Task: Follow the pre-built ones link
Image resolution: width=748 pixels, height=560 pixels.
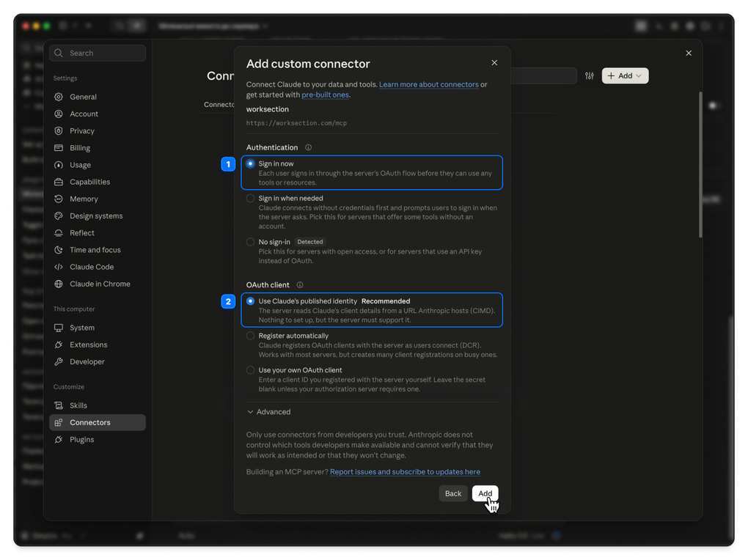Action: 325,95
